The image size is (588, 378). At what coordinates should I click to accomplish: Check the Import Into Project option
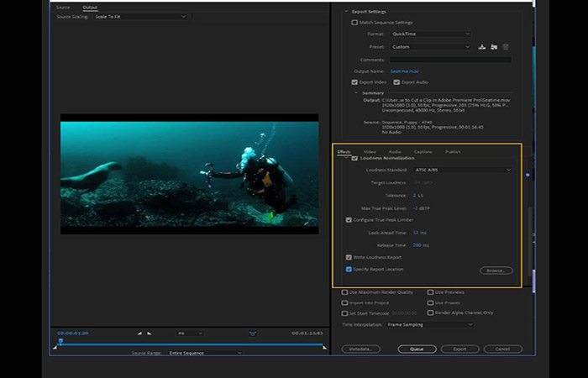(x=344, y=302)
